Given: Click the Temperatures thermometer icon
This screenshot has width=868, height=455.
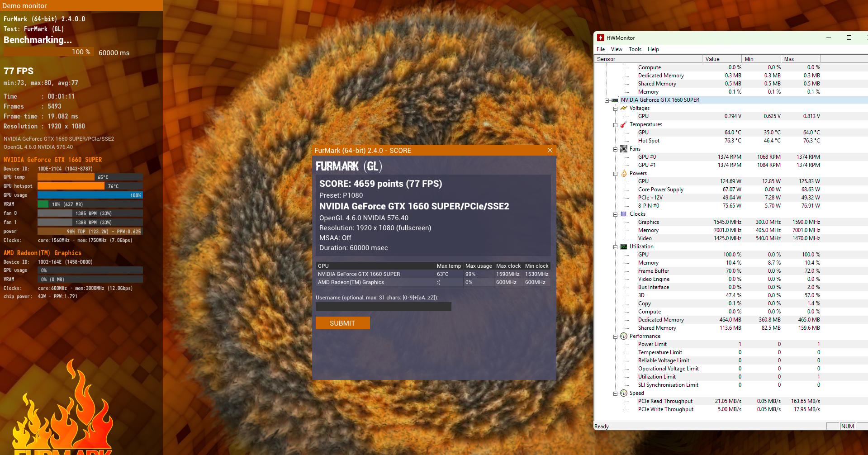Looking at the screenshot, I should 624,124.
